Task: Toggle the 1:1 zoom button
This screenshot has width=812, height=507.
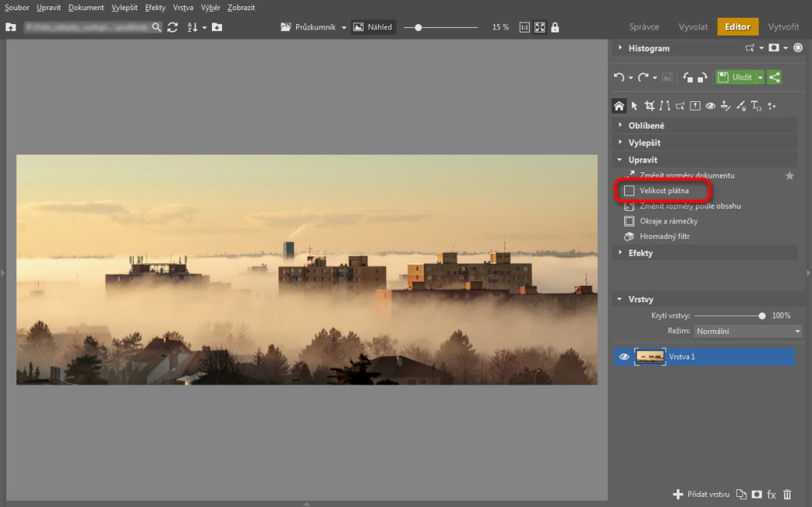Action: point(524,27)
